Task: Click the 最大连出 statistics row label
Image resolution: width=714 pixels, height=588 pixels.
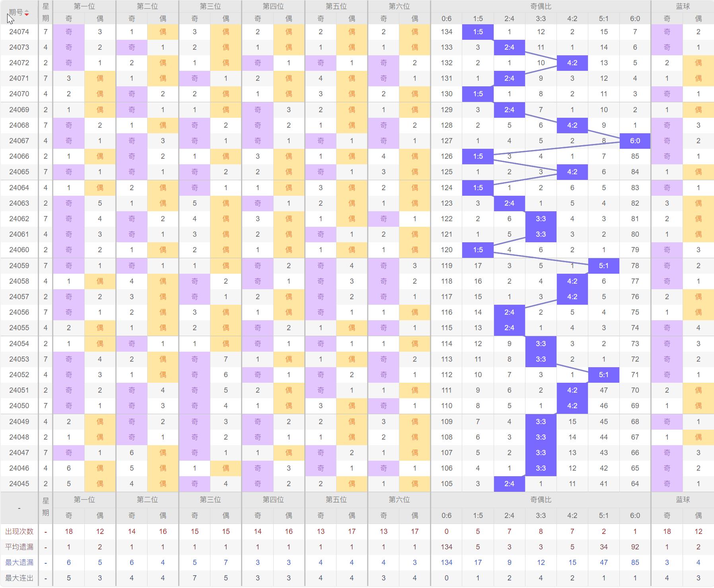Action: (19, 578)
